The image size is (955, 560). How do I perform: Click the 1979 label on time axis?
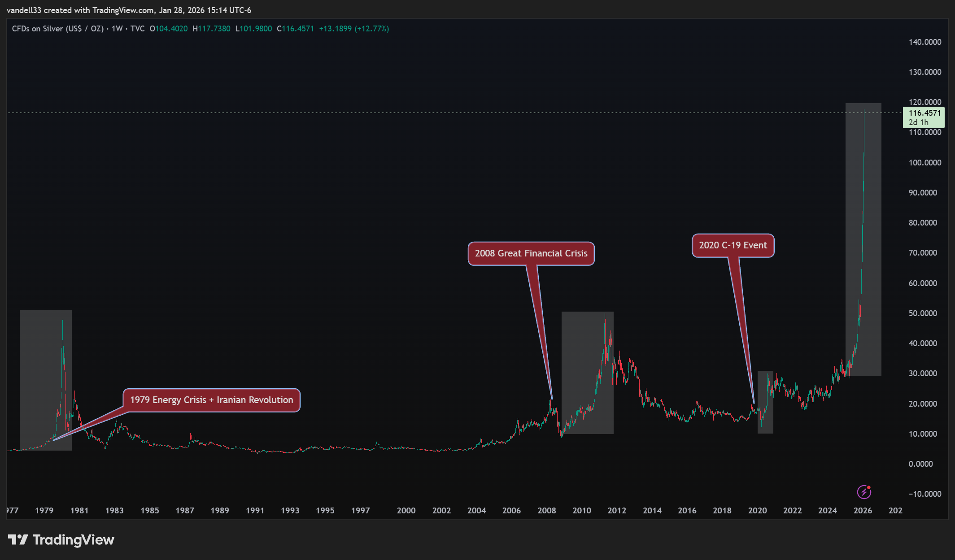point(44,511)
